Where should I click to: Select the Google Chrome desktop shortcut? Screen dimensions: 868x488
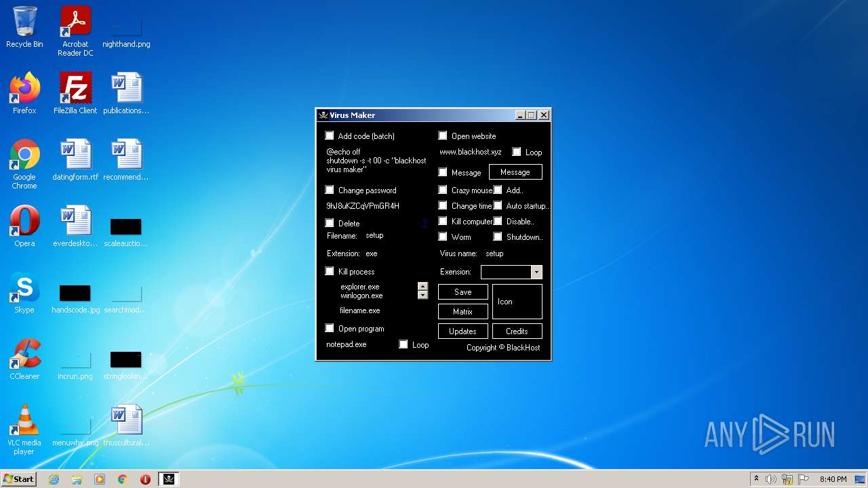point(24,165)
